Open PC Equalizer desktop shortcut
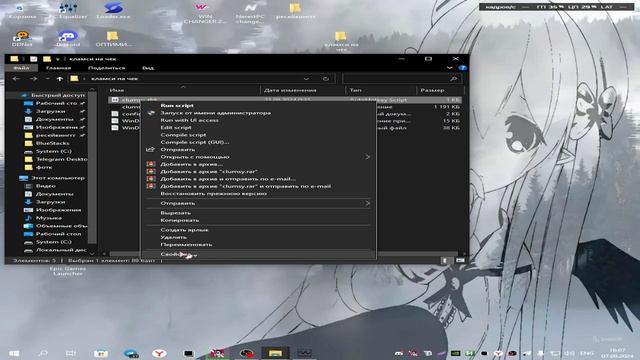The height and width of the screenshot is (360, 640). coord(68,11)
